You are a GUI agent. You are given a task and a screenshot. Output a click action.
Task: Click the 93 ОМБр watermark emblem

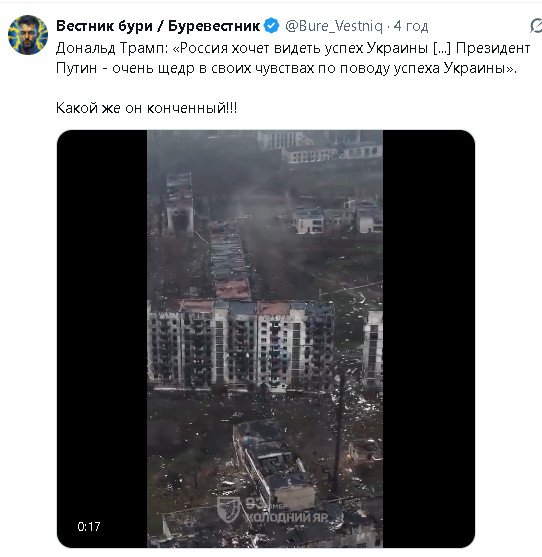tap(226, 509)
